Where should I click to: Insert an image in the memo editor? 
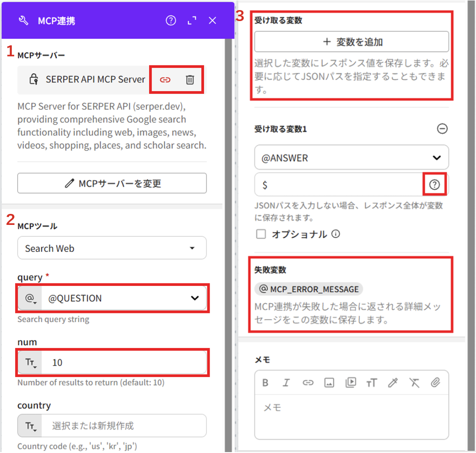[x=329, y=383]
